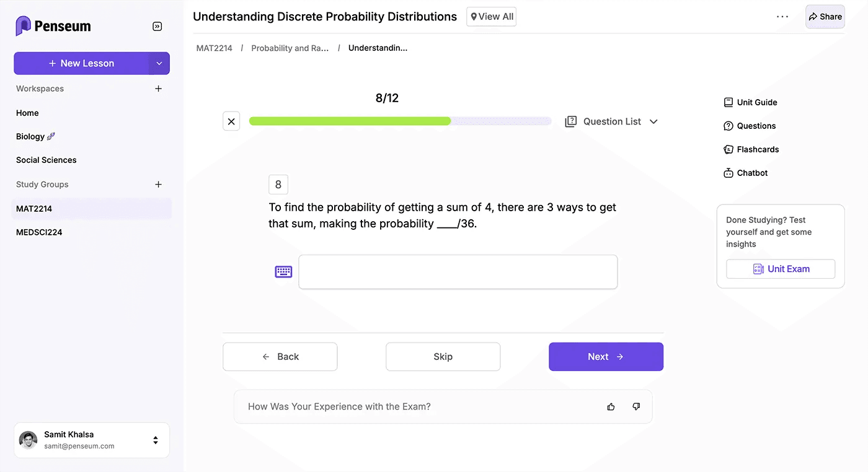
Task: Click the Question List icon
Action: [x=570, y=121]
